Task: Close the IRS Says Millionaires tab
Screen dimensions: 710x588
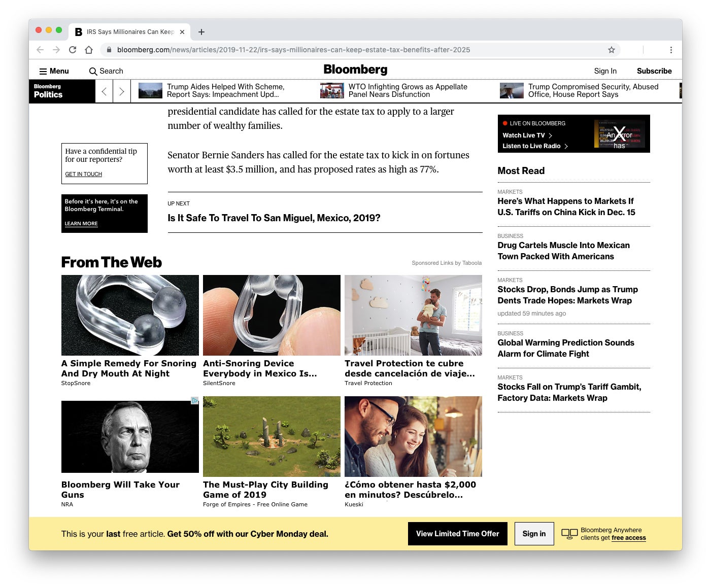Action: click(x=182, y=32)
